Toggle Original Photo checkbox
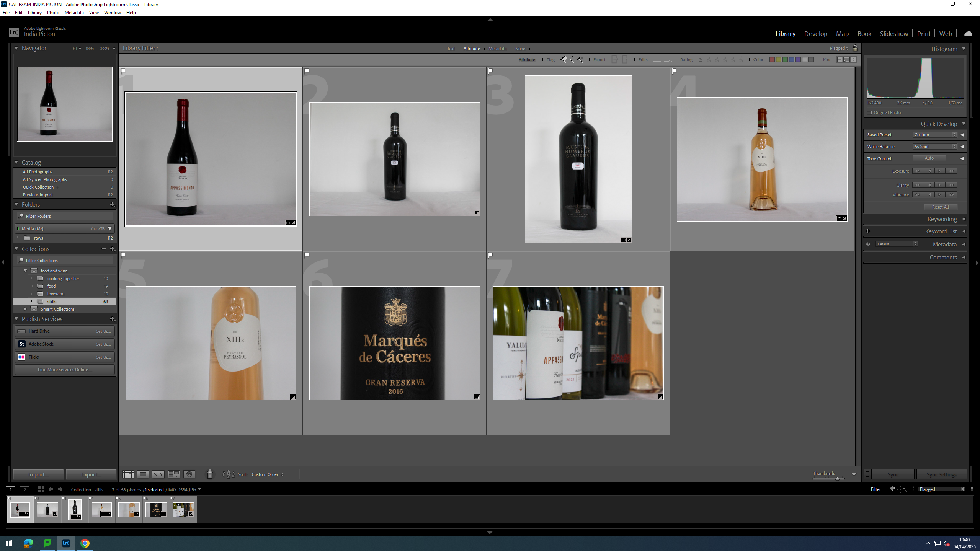This screenshot has width=980, height=551. [x=869, y=112]
